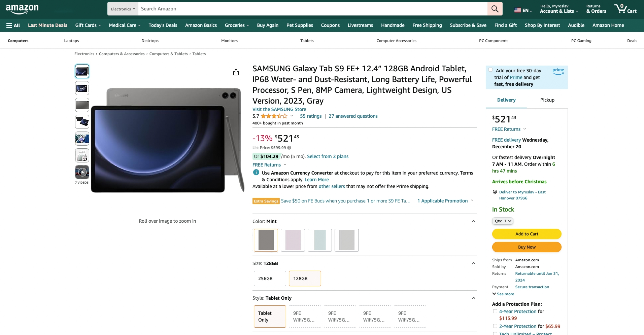Click the deliver-to location pin icon
The height and width of the screenshot is (335, 644).
(x=495, y=192)
